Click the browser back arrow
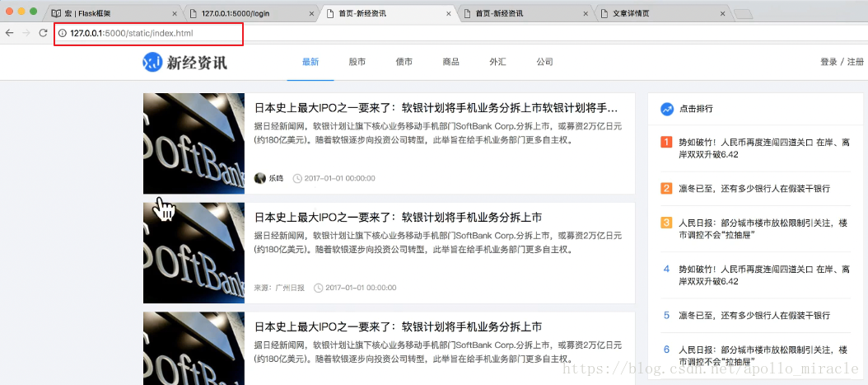The height and width of the screenshot is (385, 868). (x=9, y=33)
